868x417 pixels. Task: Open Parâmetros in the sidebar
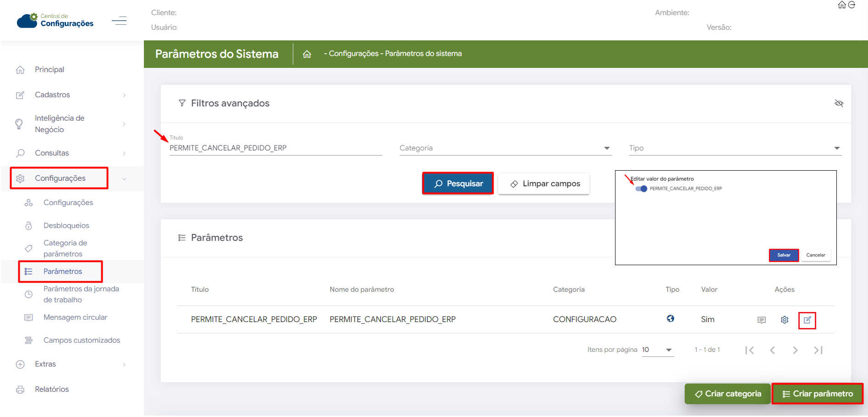pyautogui.click(x=63, y=272)
